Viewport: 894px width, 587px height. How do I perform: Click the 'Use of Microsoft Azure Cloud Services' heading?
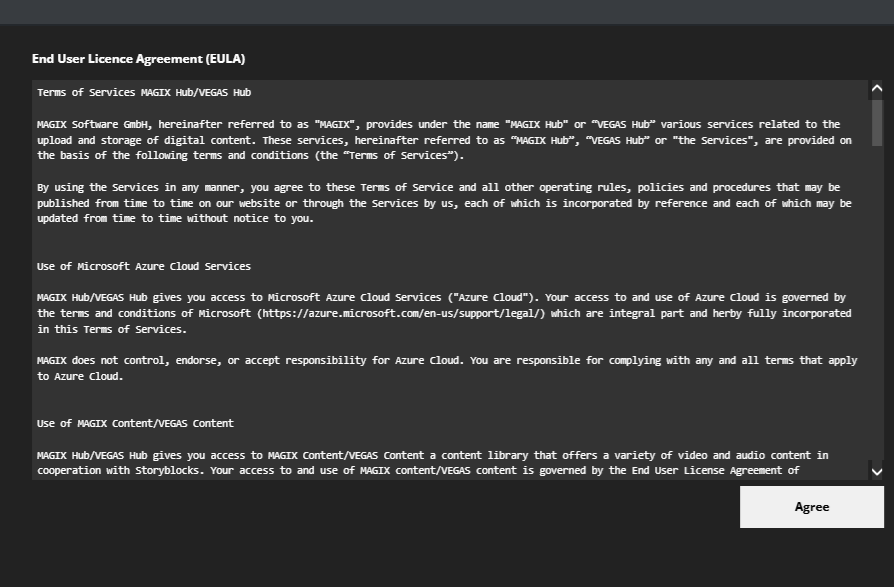coord(144,266)
